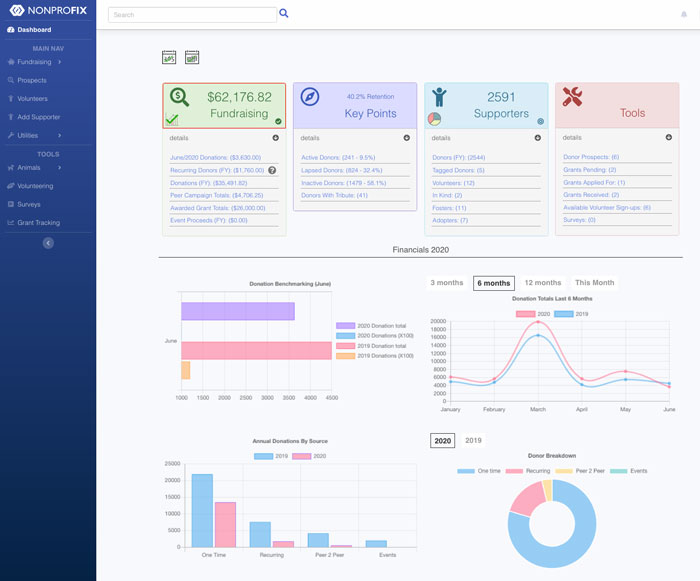Screen dimensions: 700x581
Task: Switch donor breakdown to 2019
Action: point(473,440)
